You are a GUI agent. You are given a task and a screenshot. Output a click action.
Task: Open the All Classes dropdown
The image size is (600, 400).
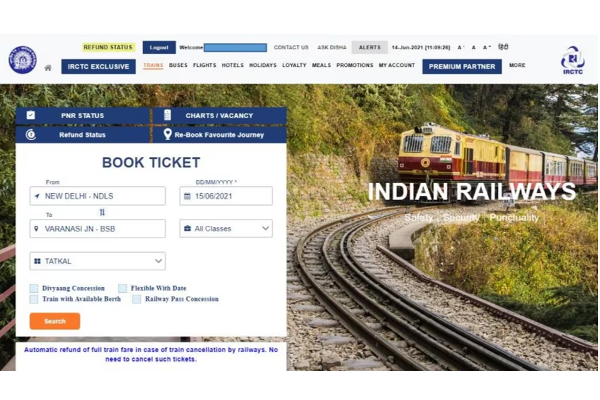coord(226,229)
